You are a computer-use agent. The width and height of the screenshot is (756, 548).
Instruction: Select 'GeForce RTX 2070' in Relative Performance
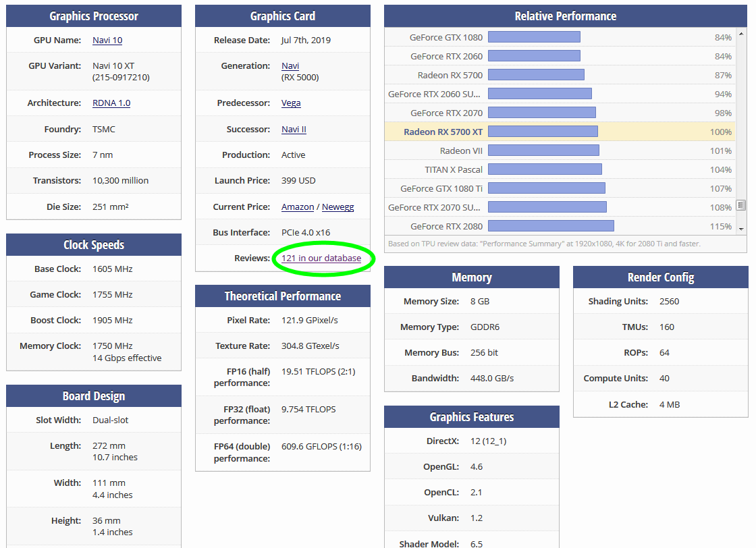click(x=446, y=113)
